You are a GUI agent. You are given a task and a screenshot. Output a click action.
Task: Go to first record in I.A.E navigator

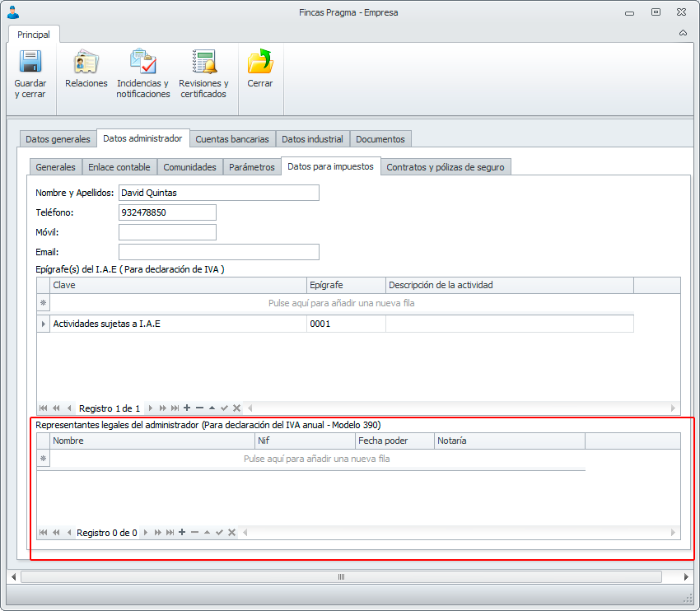point(43,408)
